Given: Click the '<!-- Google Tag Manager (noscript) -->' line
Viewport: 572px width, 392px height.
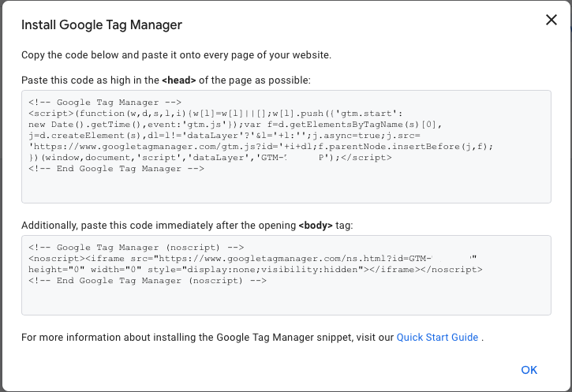Looking at the screenshot, I should click(x=136, y=248).
